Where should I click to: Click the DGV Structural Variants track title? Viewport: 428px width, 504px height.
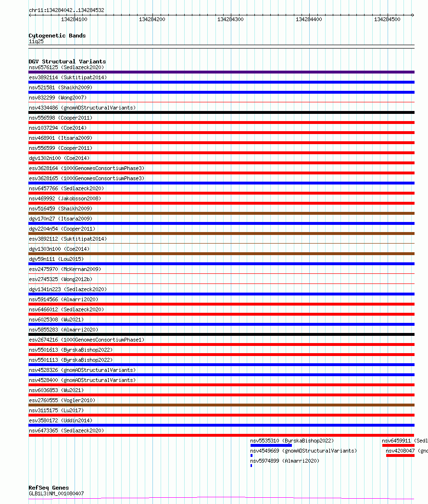(x=67, y=61)
